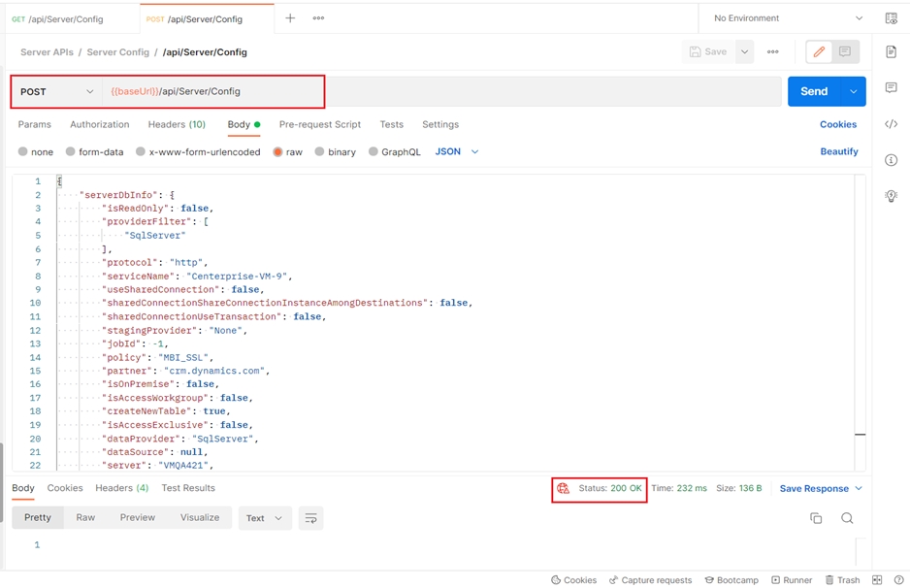Select the form-data radio button
Image resolution: width=910 pixels, height=588 pixels.
(71, 152)
